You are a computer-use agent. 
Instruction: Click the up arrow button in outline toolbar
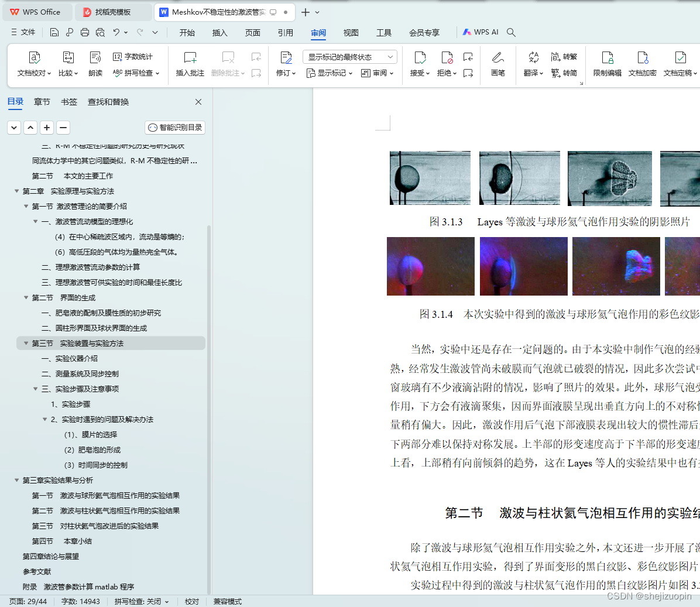click(30, 128)
